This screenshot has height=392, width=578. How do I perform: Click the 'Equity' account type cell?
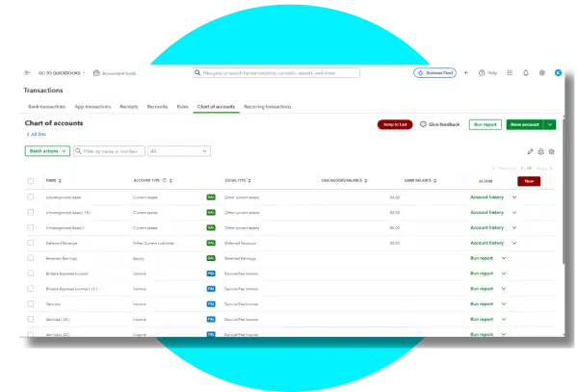tap(139, 259)
